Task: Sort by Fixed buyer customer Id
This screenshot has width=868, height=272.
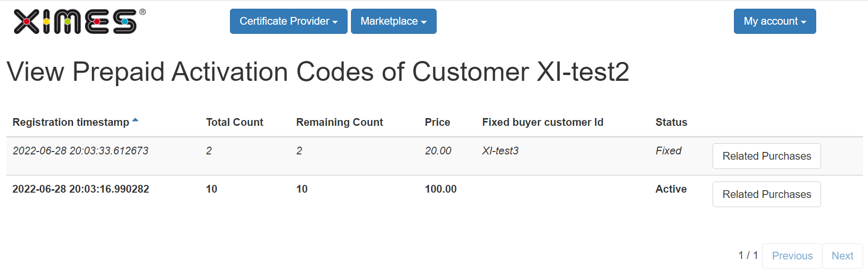Action: tap(543, 122)
